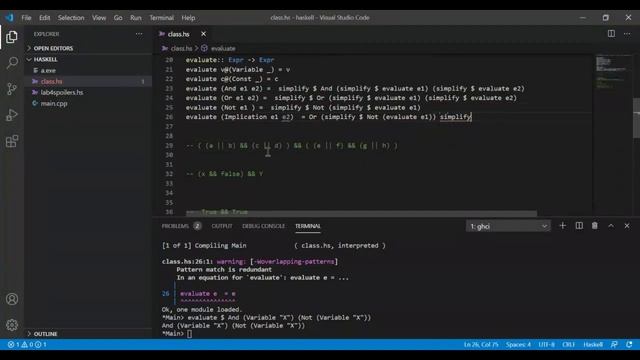The width and height of the screenshot is (640, 360).
Task: Open main.cpp in the explorer
Action: pos(88,103)
